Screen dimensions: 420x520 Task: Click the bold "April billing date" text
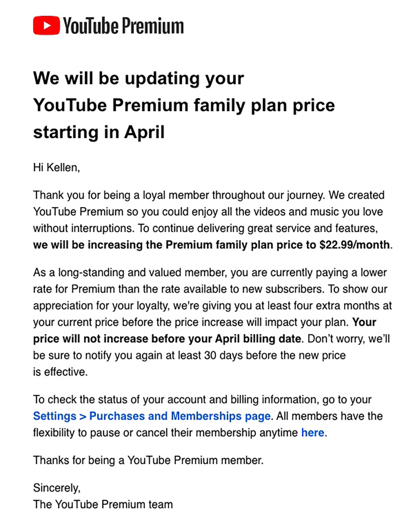pos(258,339)
